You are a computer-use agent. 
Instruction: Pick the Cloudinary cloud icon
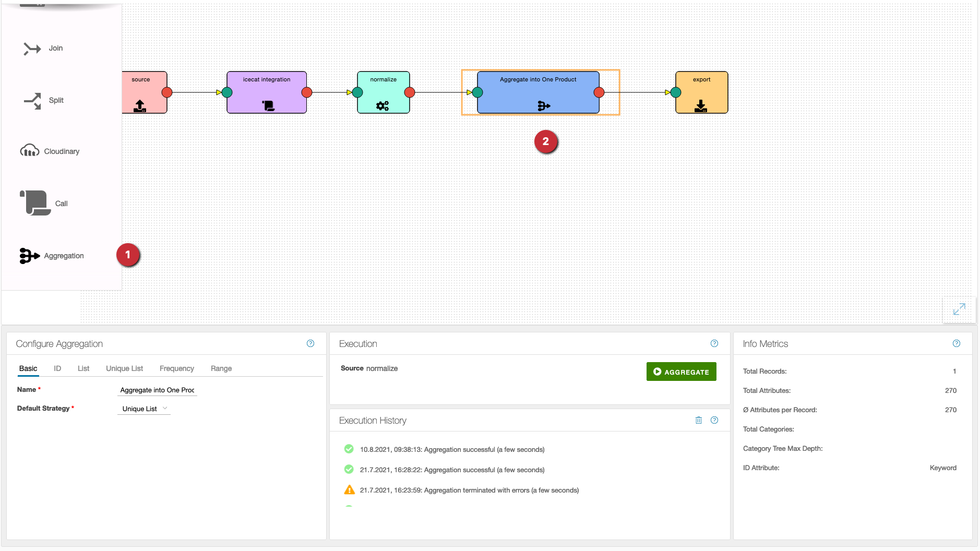[x=30, y=151]
